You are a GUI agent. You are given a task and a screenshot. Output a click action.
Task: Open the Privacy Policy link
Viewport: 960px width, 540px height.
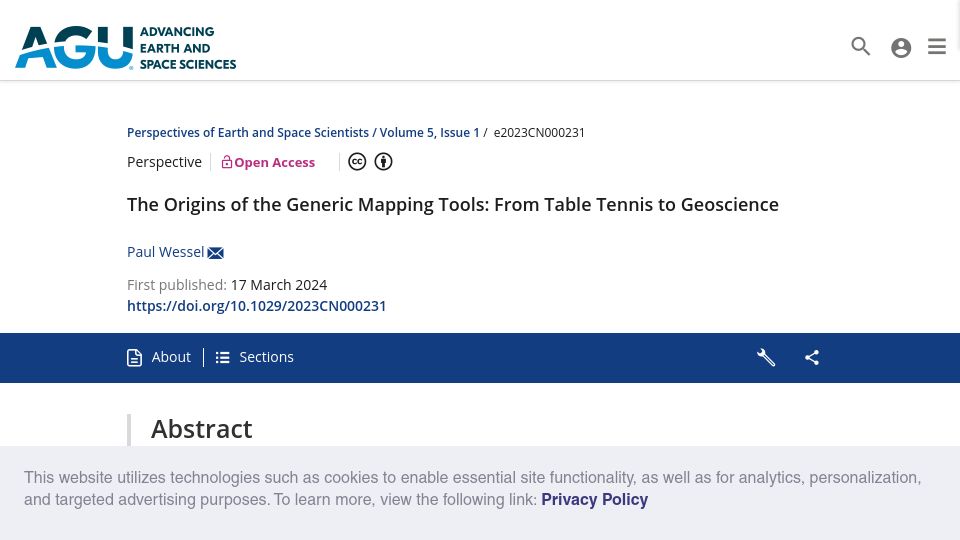click(x=594, y=500)
